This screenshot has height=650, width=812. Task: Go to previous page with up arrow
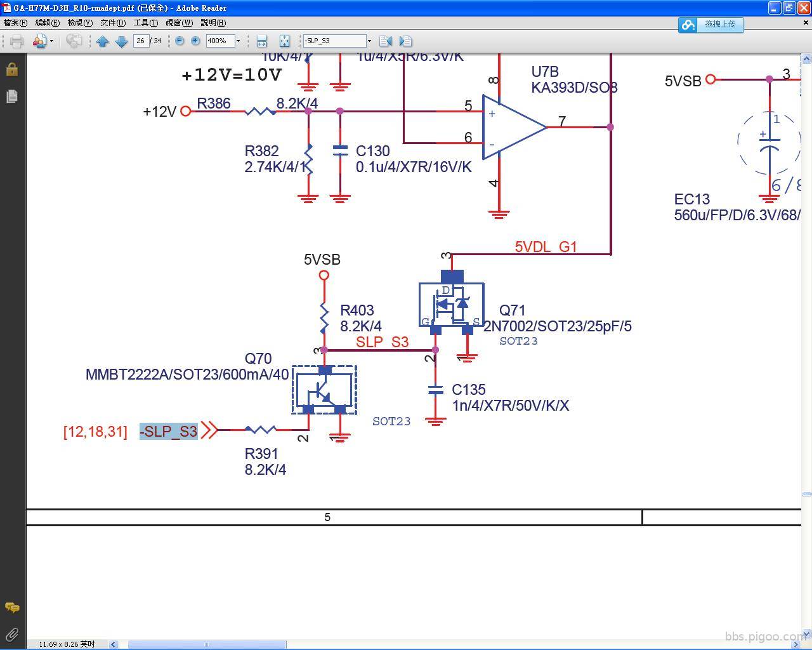(103, 41)
